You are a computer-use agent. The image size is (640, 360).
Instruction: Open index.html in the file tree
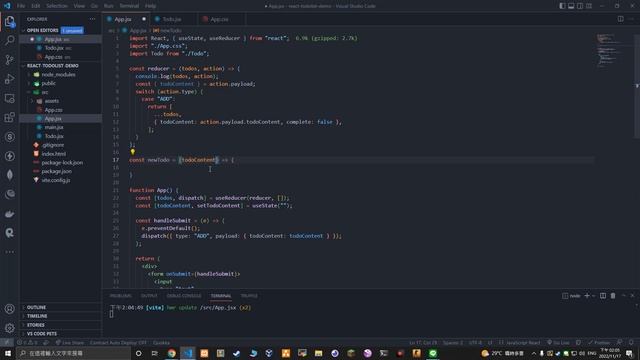53,154
